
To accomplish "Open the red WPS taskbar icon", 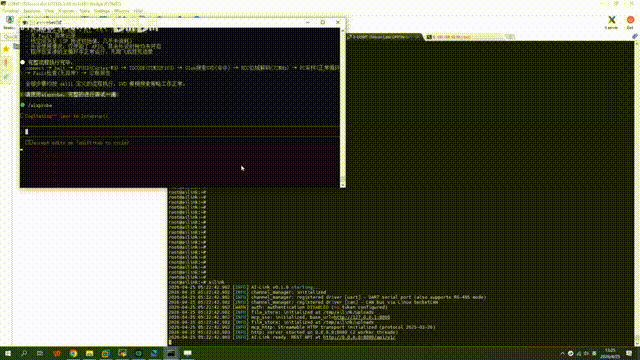I will (x=57, y=353).
